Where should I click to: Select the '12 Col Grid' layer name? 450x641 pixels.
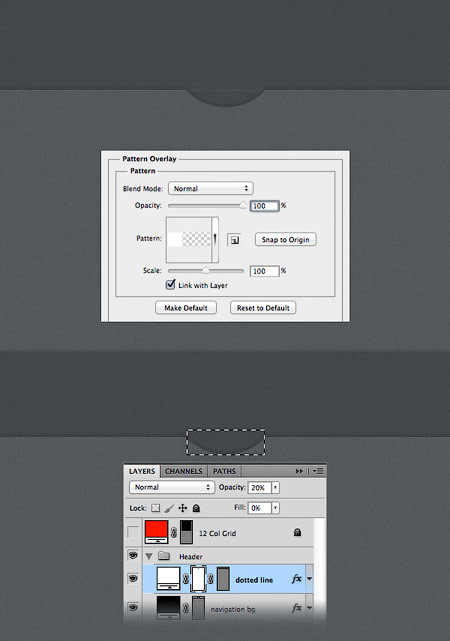pos(217,533)
